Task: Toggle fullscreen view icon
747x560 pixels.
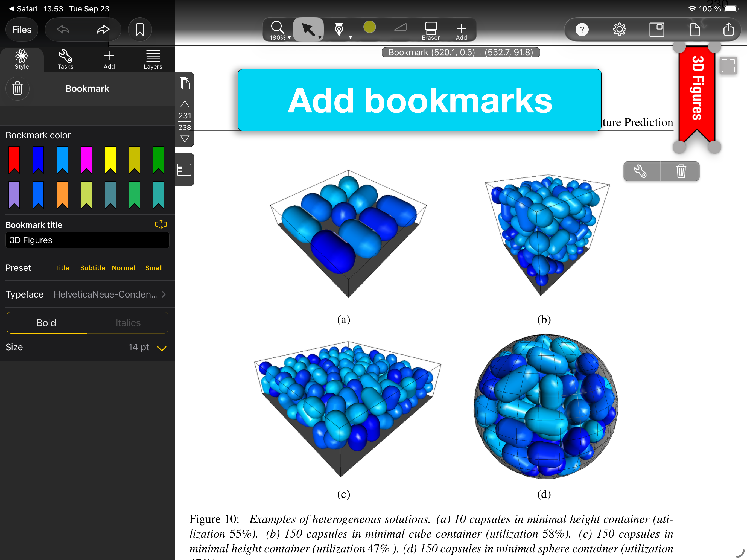Action: point(728,66)
